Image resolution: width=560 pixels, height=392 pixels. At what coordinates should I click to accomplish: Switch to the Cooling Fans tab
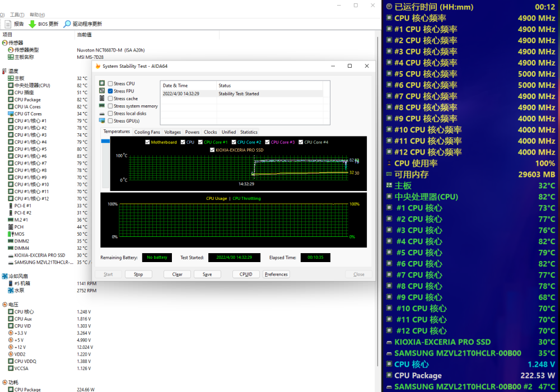(147, 132)
